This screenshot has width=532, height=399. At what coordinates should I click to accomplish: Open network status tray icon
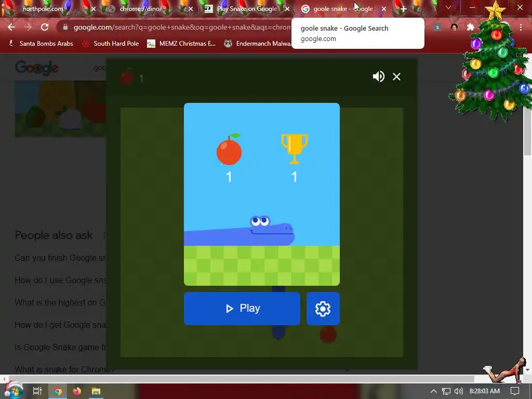(446, 391)
